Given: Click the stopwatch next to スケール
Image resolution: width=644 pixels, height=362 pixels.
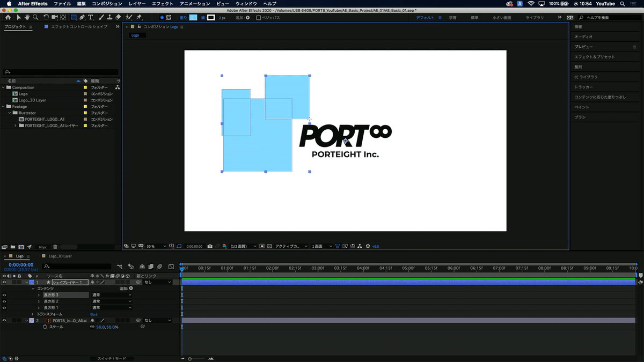Looking at the screenshot, I should pyautogui.click(x=45, y=327).
